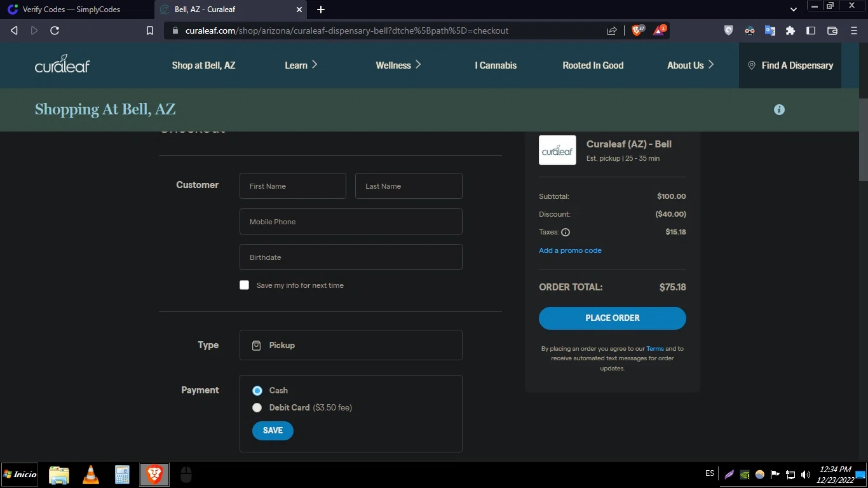Click the Last Name field
The width and height of the screenshot is (868, 488).
[409, 186]
